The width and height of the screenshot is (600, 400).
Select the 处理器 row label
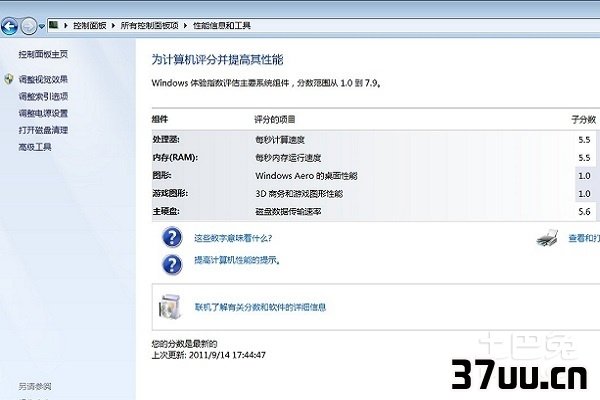(166, 139)
